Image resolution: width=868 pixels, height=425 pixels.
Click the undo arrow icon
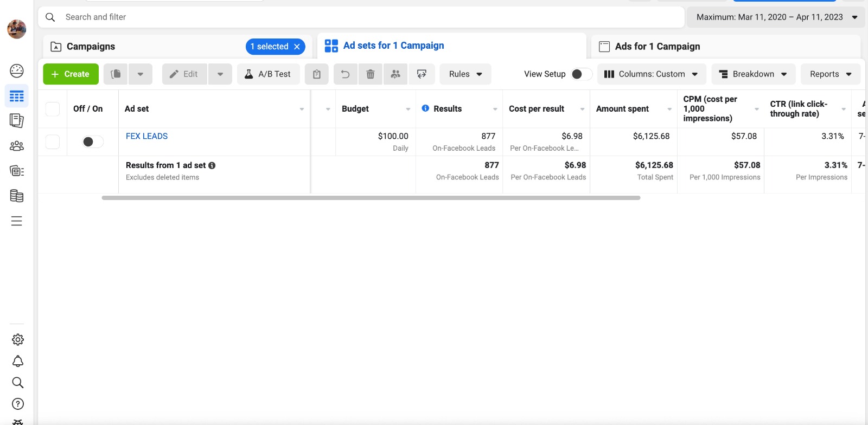(x=345, y=74)
